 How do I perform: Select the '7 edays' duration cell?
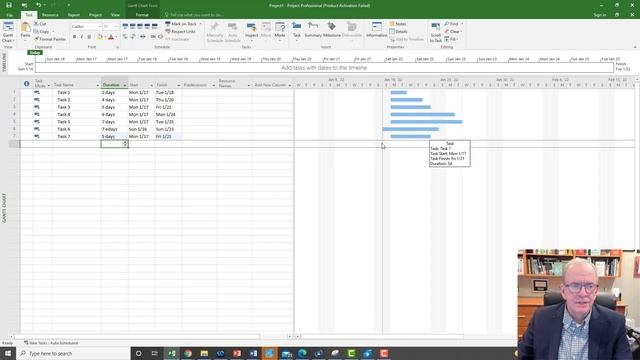pos(115,129)
